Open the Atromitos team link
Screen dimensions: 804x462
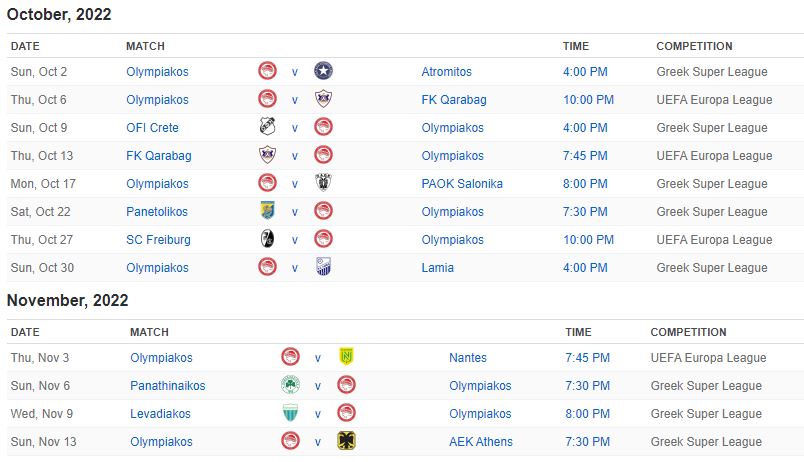pyautogui.click(x=446, y=72)
